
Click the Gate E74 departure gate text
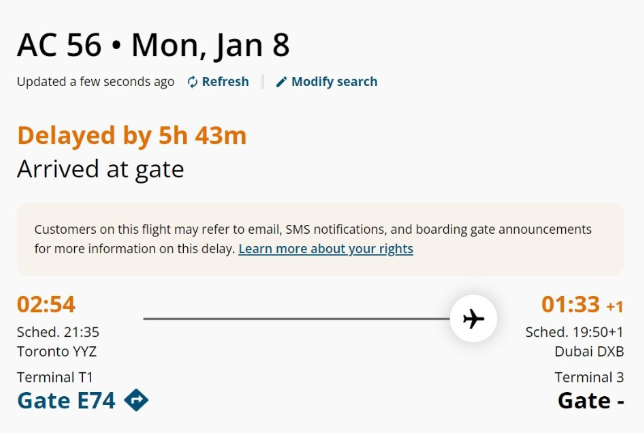coord(66,401)
